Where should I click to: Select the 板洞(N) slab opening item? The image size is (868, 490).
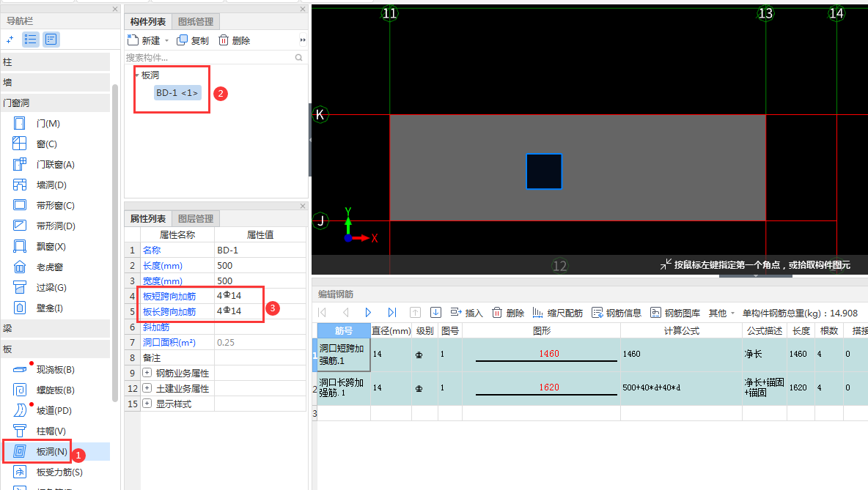(51, 451)
